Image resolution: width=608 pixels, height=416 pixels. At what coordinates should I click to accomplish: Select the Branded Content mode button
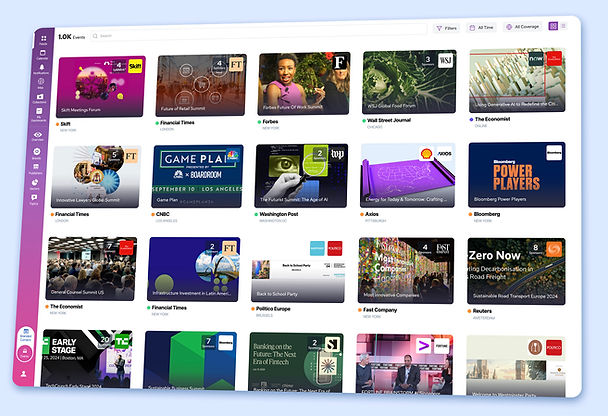point(26,334)
